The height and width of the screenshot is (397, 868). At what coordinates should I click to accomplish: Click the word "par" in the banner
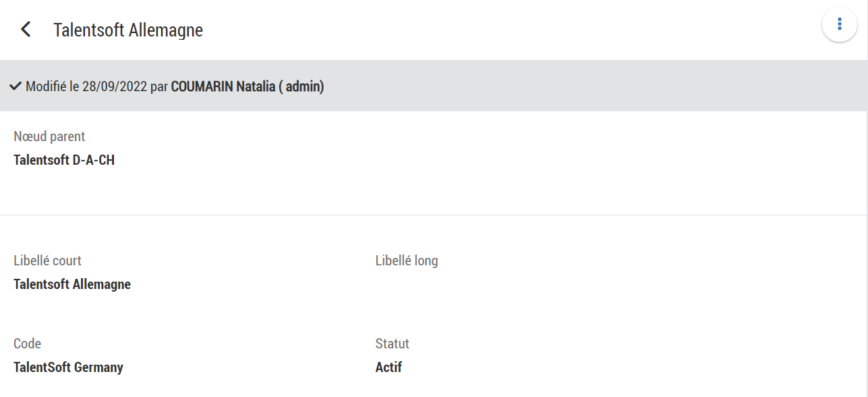[x=159, y=87]
